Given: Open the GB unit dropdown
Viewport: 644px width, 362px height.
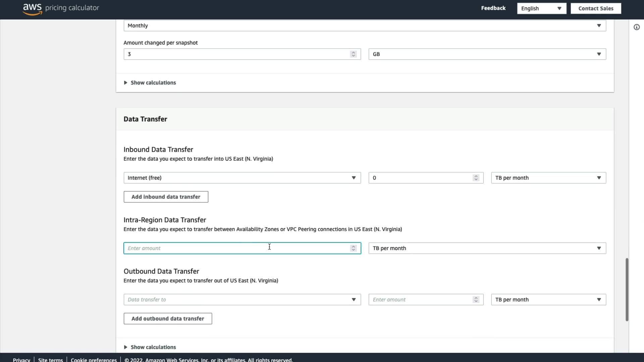Looking at the screenshot, I should (487, 54).
